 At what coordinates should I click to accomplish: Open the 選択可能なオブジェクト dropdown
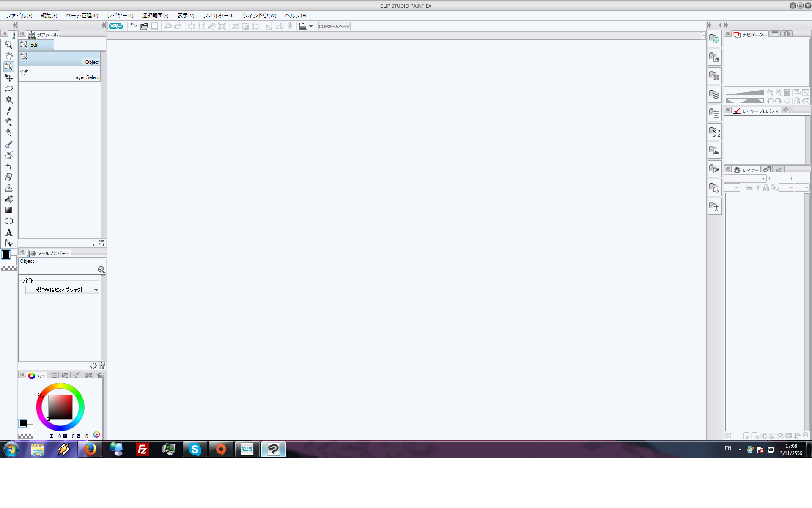pos(62,290)
